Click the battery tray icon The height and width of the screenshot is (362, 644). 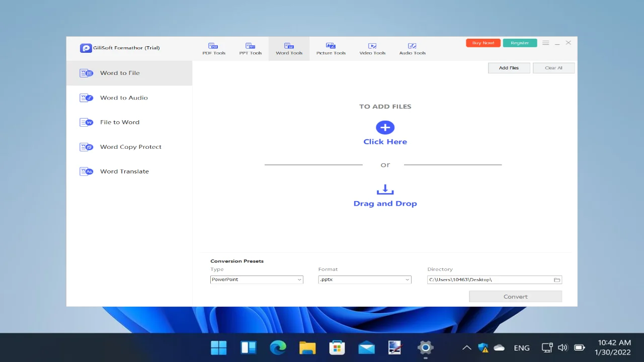580,347
